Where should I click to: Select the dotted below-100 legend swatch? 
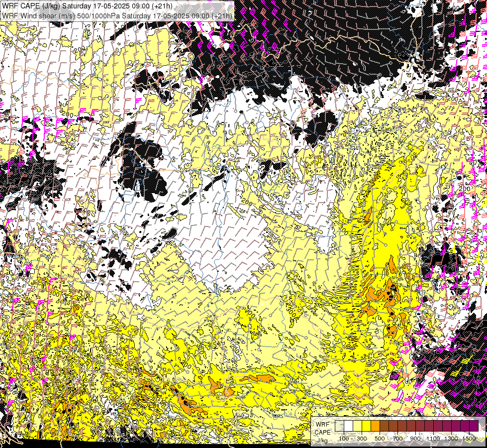click(x=339, y=426)
